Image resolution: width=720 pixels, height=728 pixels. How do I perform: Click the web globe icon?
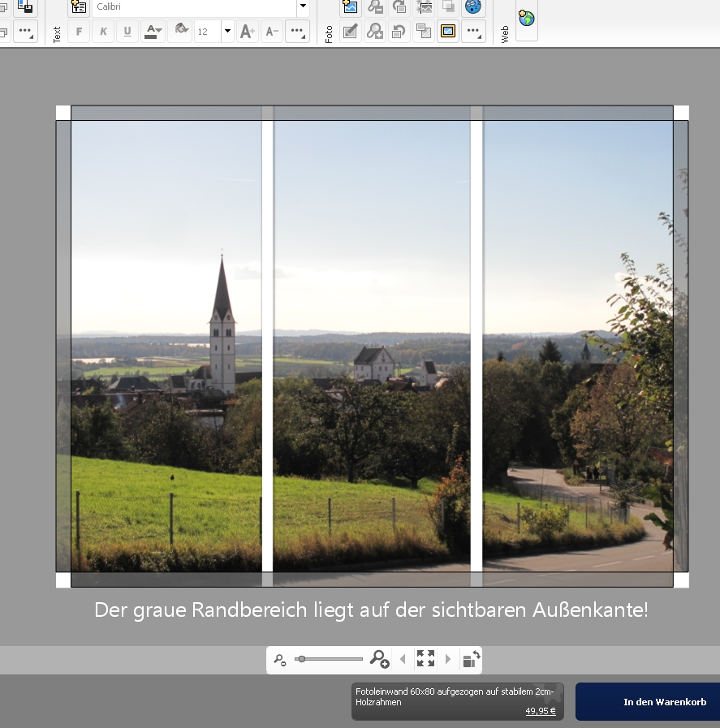click(x=526, y=18)
